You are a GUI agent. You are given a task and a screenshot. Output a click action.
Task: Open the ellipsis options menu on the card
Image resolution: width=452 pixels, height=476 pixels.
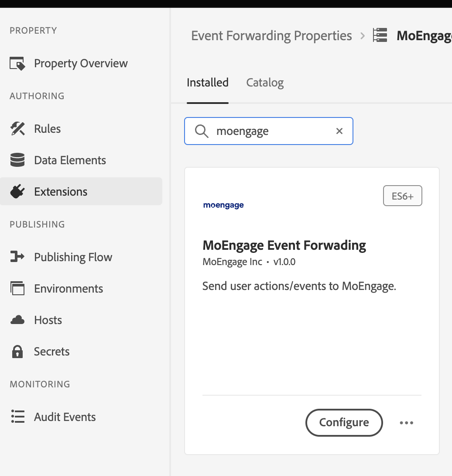click(406, 422)
